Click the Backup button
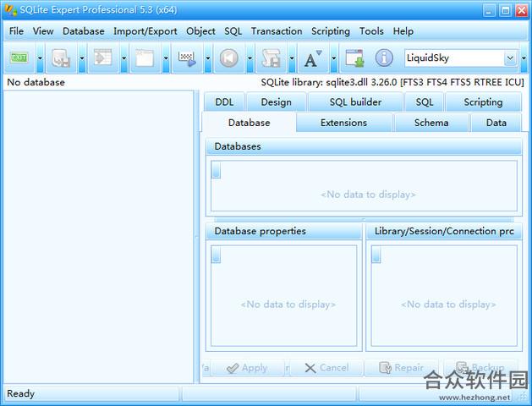532x406 pixels. [x=481, y=368]
